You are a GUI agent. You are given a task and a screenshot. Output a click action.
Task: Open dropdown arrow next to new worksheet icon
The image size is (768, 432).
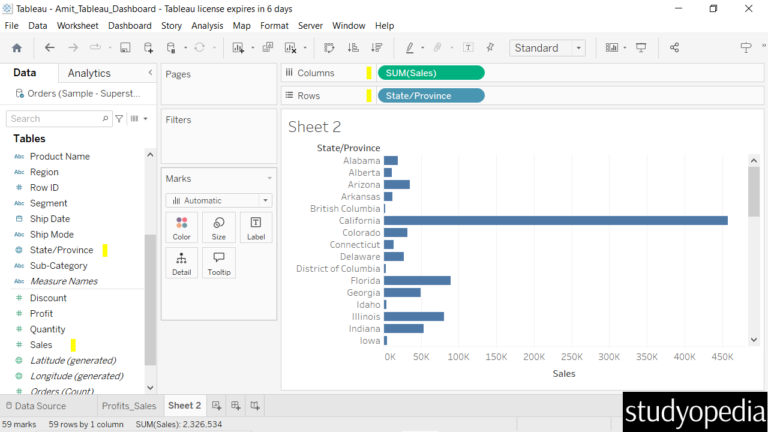[253, 48]
